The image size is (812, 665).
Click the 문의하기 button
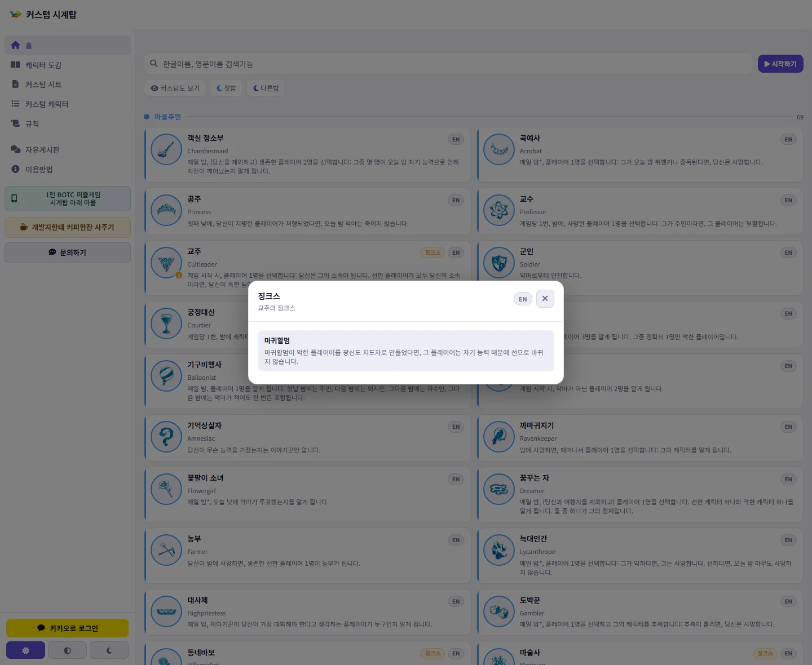point(68,252)
